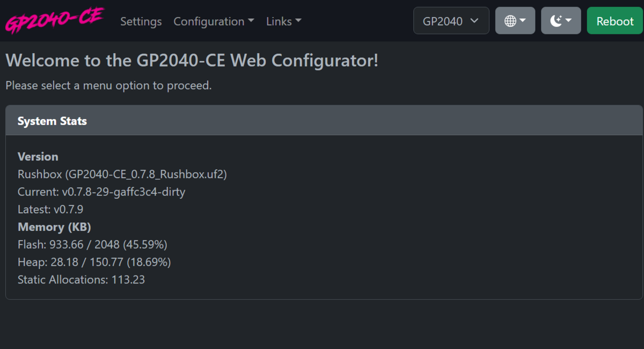Open the Settings page

[x=141, y=21]
